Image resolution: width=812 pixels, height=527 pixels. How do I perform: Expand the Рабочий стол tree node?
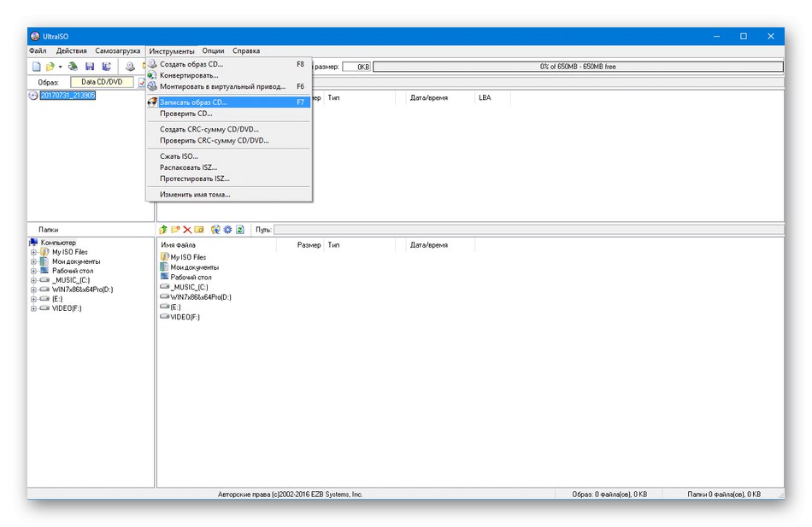click(33, 271)
